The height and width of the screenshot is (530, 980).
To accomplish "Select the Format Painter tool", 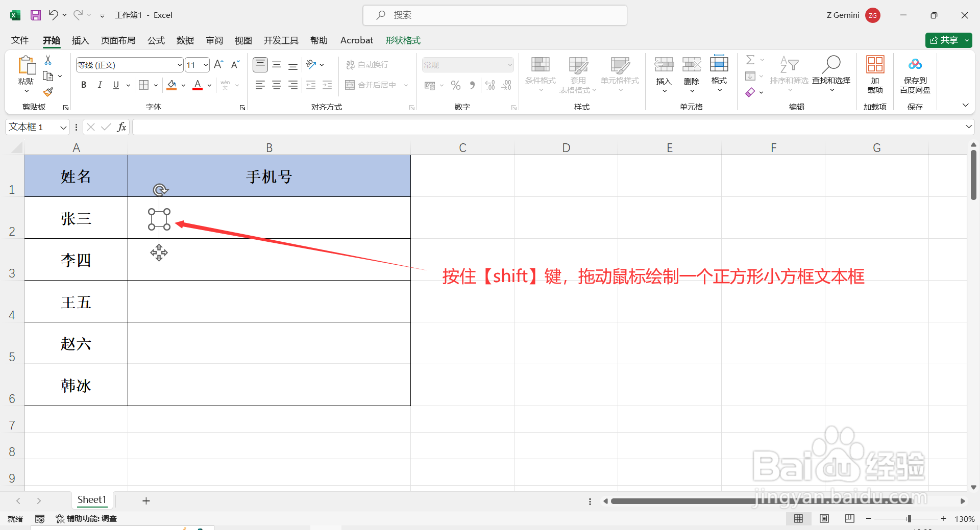I will point(47,92).
